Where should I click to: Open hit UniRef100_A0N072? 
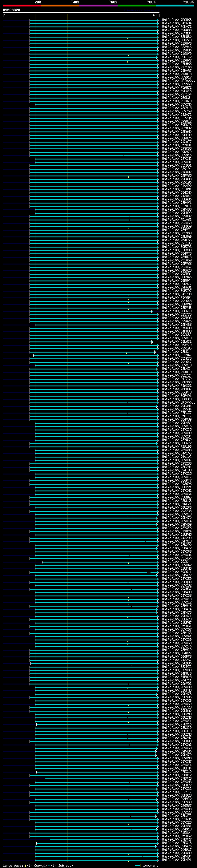tap(177, 26)
